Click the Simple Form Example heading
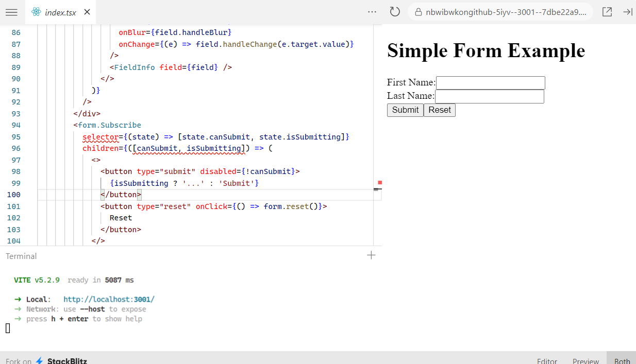Viewport: 636px width, 364px height. click(486, 50)
